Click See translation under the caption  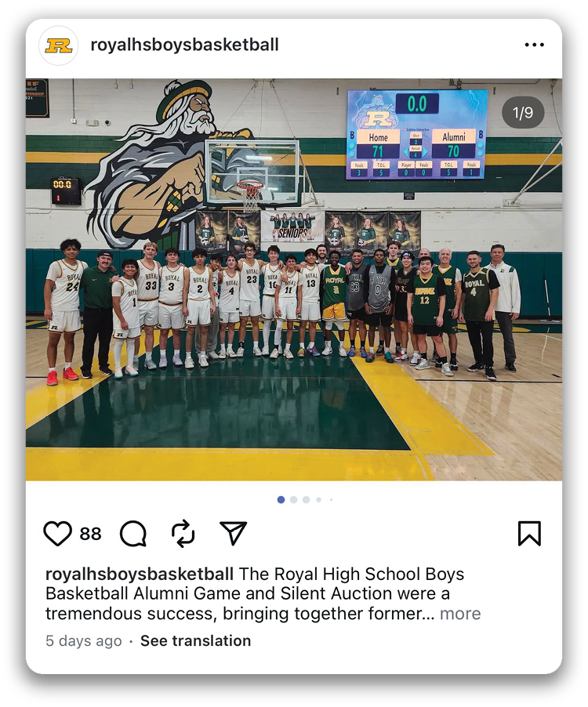point(195,640)
